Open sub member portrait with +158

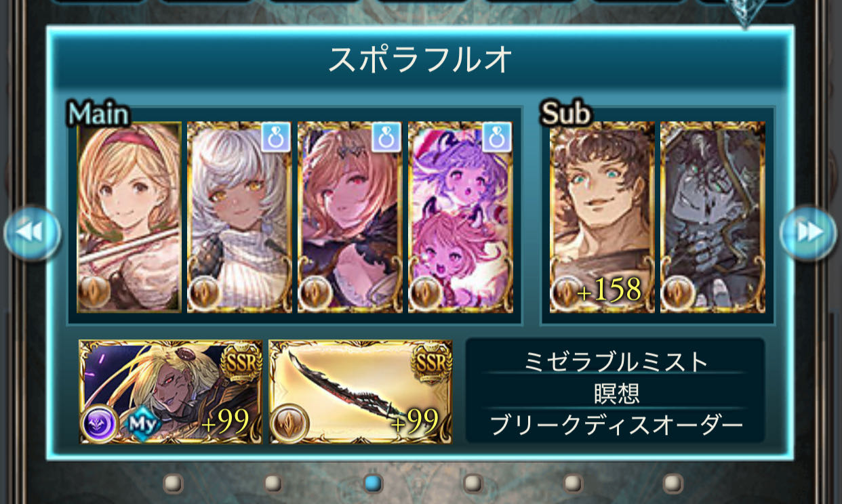click(x=602, y=217)
